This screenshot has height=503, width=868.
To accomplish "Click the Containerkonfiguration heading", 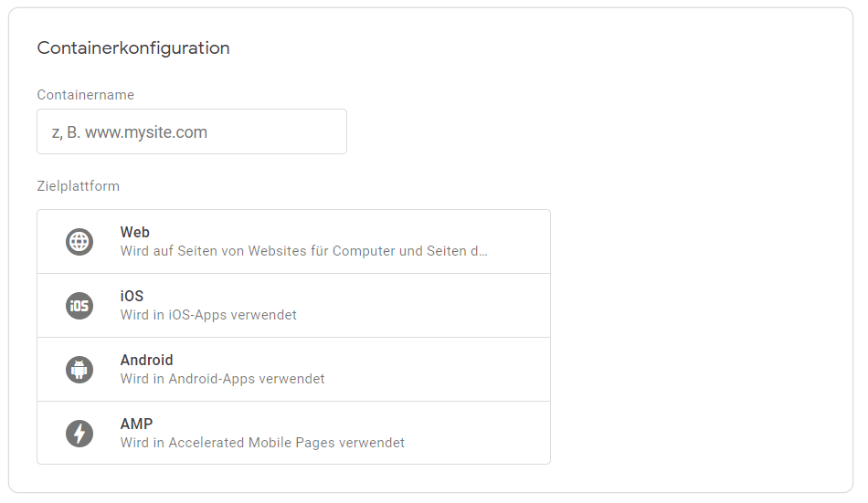I will tap(133, 48).
